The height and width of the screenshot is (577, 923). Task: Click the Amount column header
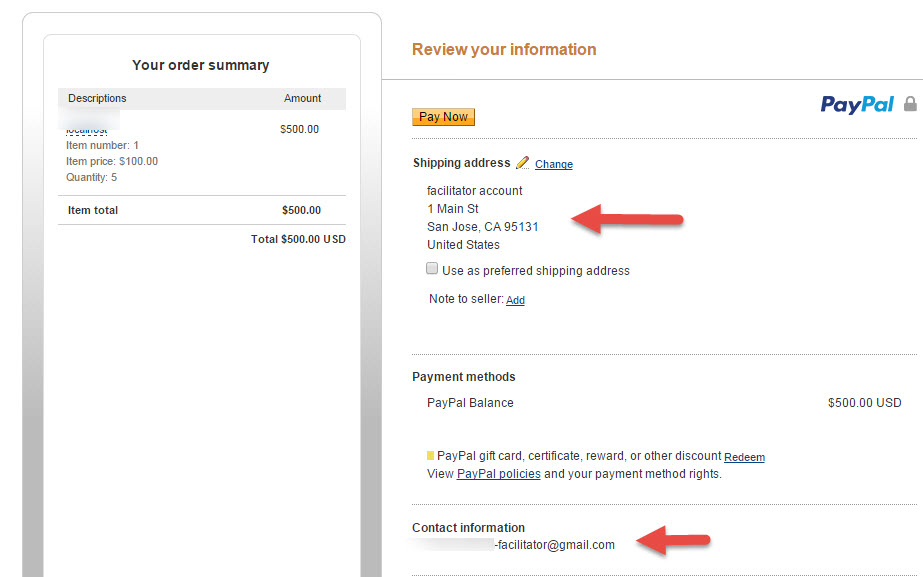(302, 98)
